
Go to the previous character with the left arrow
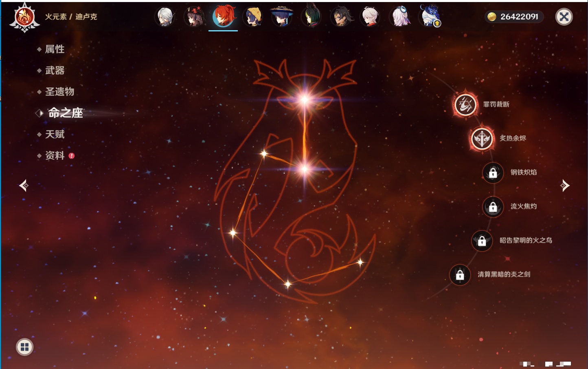click(24, 186)
